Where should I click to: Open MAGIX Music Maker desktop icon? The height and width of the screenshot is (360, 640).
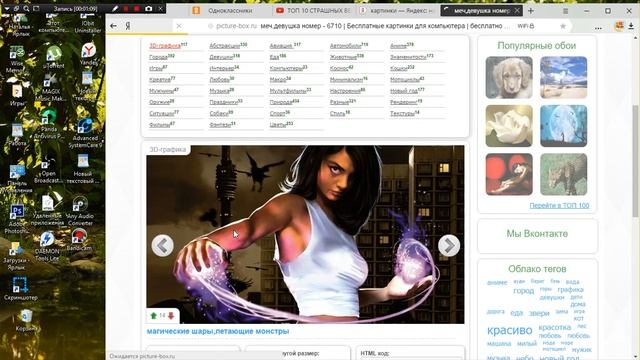tap(51, 87)
